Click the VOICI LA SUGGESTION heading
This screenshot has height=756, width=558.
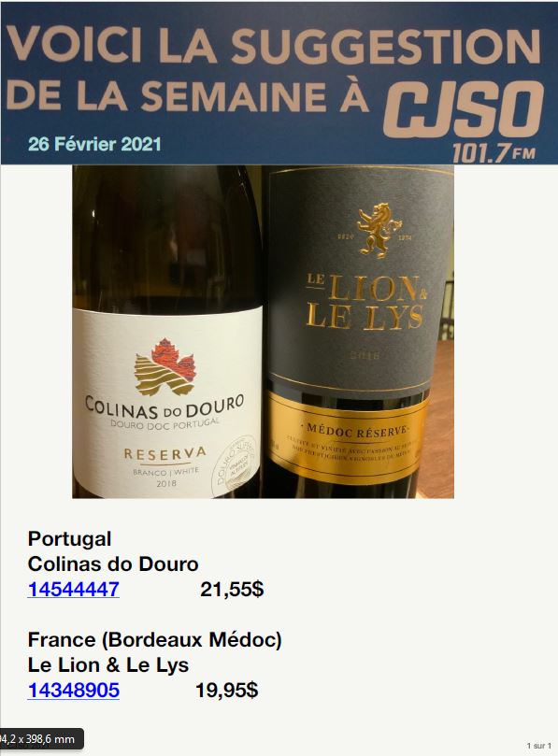(x=273, y=45)
